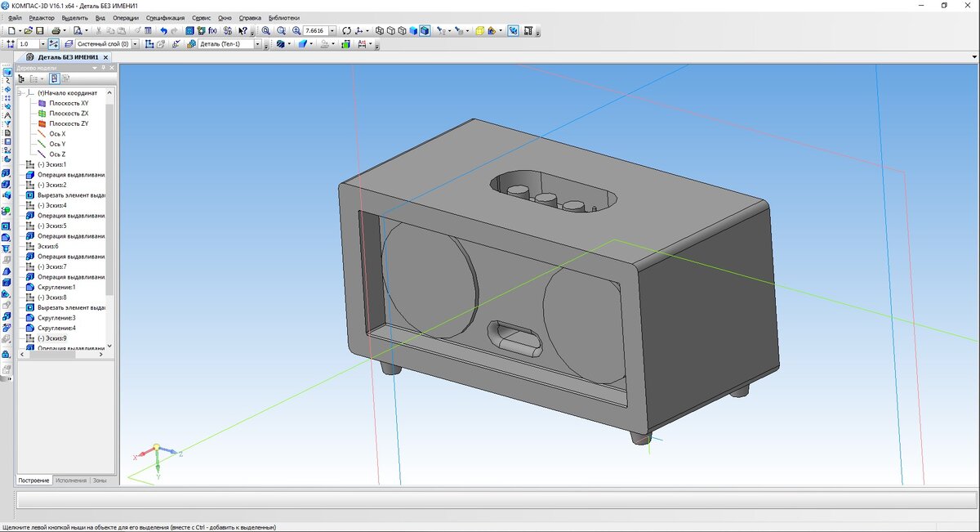Switch to the Исполнения tab
The width and height of the screenshot is (980, 532).
click(72, 481)
